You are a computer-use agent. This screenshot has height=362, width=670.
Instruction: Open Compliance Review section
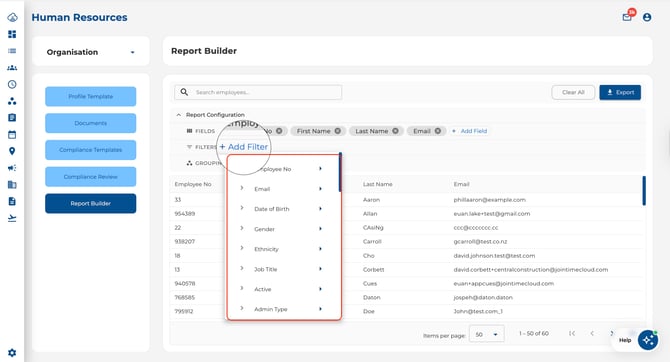[91, 177]
